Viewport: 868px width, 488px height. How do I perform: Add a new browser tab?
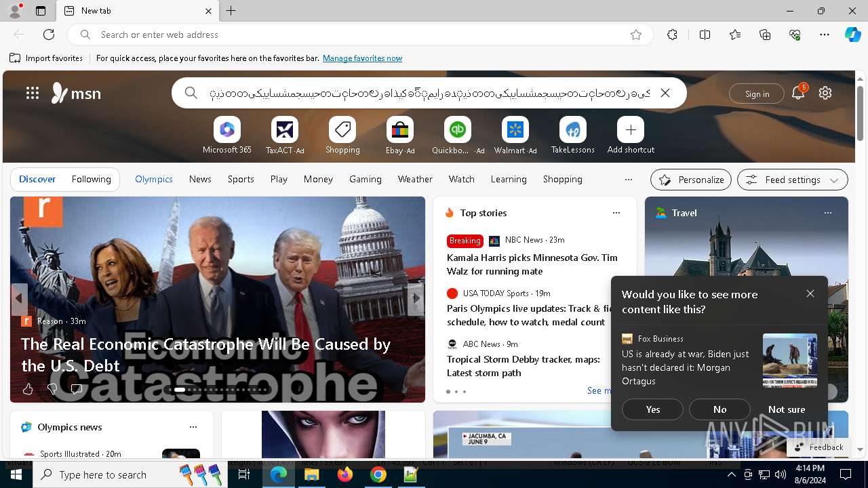[x=231, y=11]
